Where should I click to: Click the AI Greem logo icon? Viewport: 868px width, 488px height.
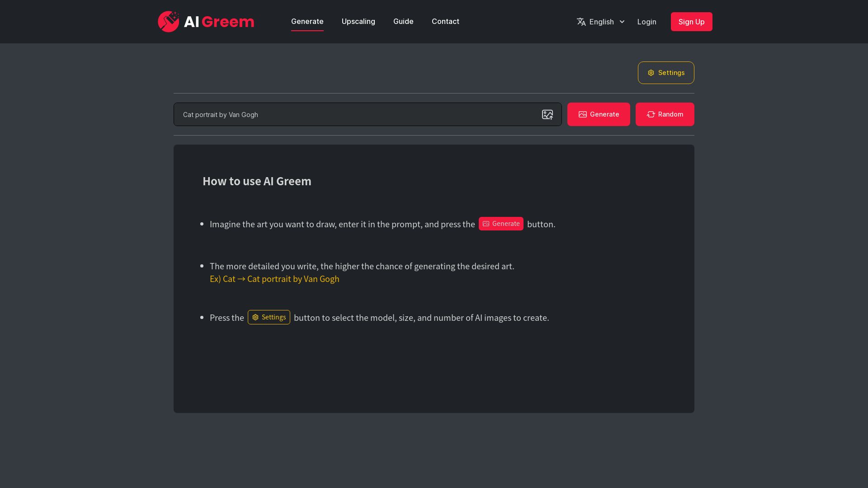tap(169, 21)
